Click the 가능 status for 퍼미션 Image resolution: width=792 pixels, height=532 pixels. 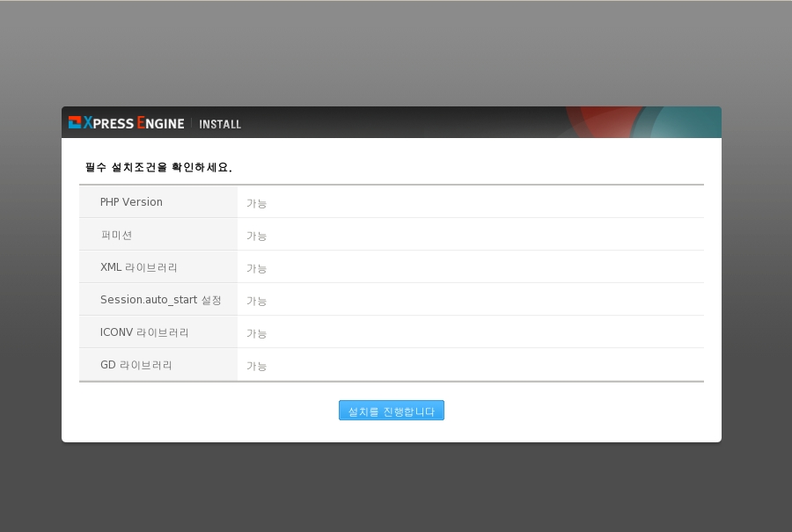[257, 236]
